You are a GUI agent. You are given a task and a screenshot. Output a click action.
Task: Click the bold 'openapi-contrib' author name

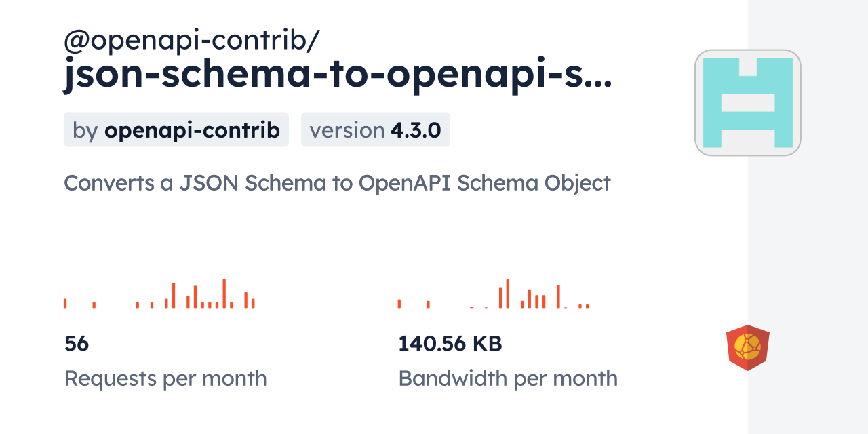click(192, 130)
